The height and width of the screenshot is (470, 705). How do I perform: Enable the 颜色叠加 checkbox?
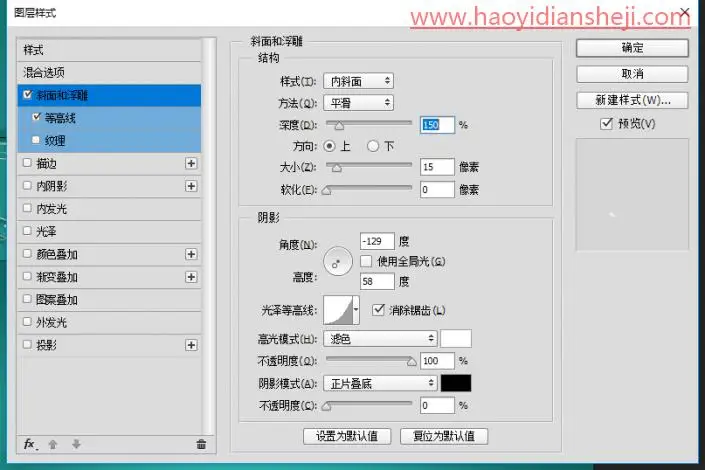pos(27,253)
